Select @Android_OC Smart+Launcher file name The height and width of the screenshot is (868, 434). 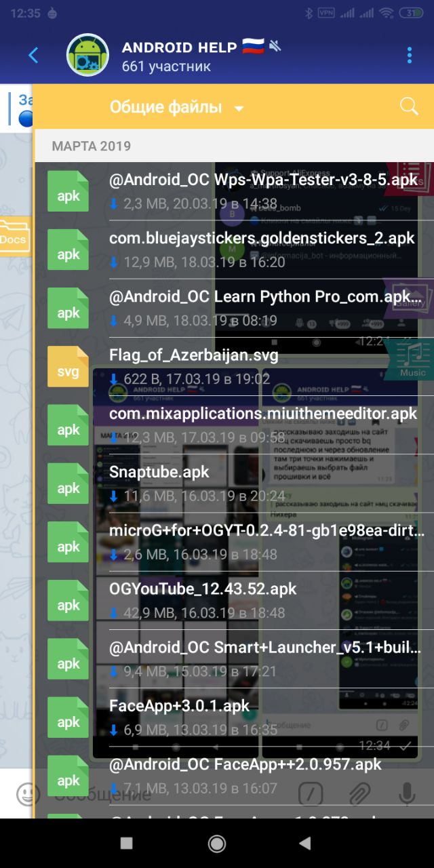[x=265, y=647]
